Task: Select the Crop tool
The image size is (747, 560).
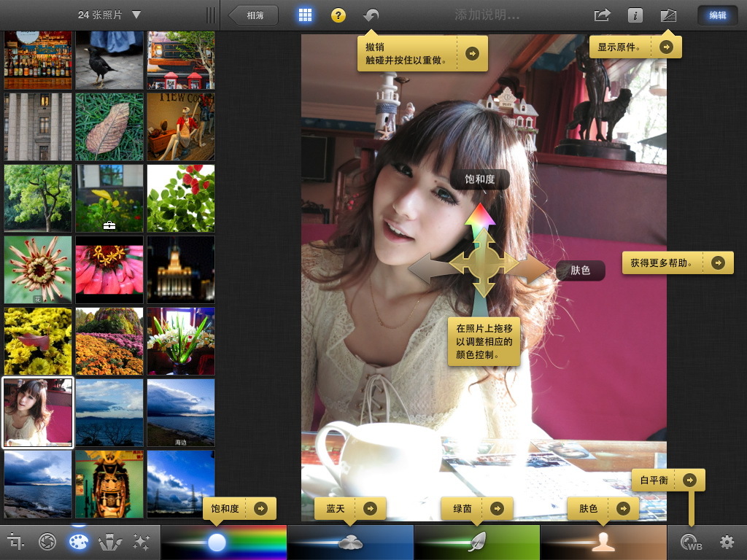Action: click(13, 542)
